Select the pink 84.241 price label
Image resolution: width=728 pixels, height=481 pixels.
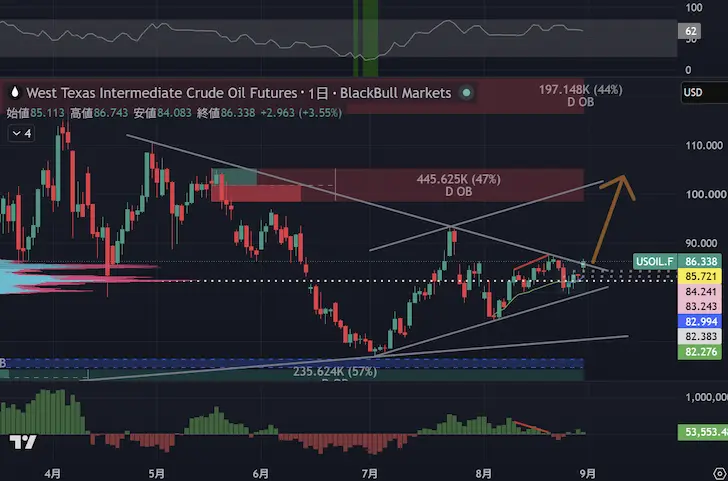pyautogui.click(x=699, y=292)
